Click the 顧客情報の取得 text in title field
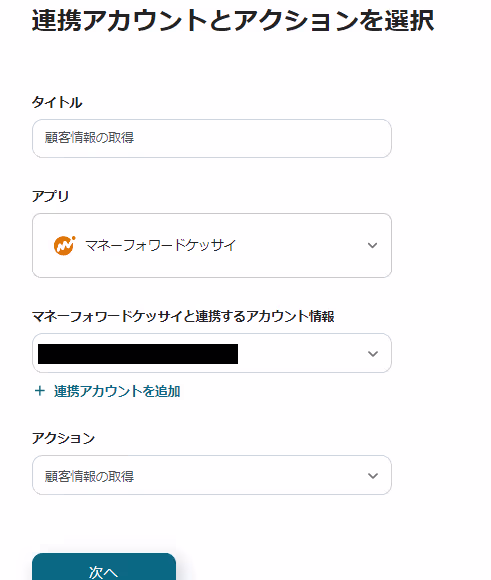 [x=89, y=138]
